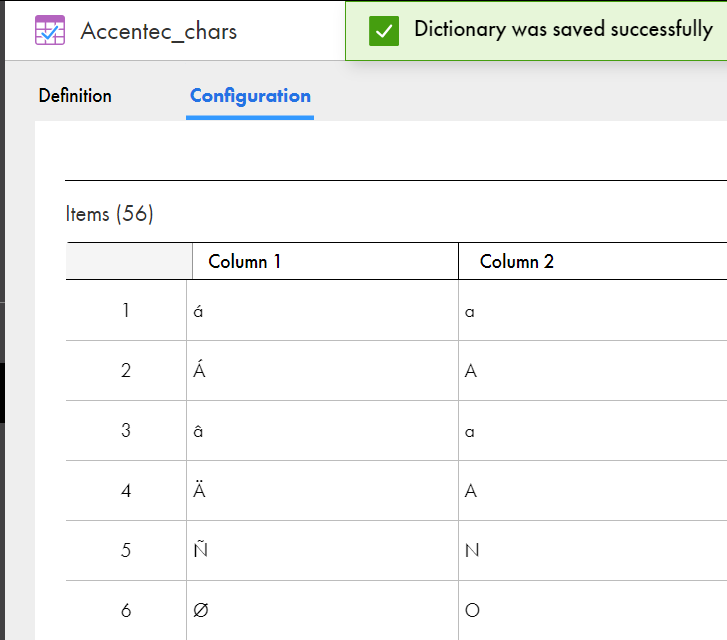The height and width of the screenshot is (640, 727).
Task: Edit the Ø cell in Column 1
Action: pos(322,610)
